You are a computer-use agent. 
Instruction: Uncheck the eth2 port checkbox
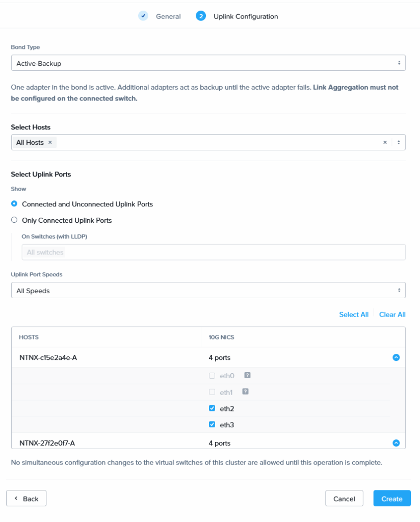(x=212, y=408)
